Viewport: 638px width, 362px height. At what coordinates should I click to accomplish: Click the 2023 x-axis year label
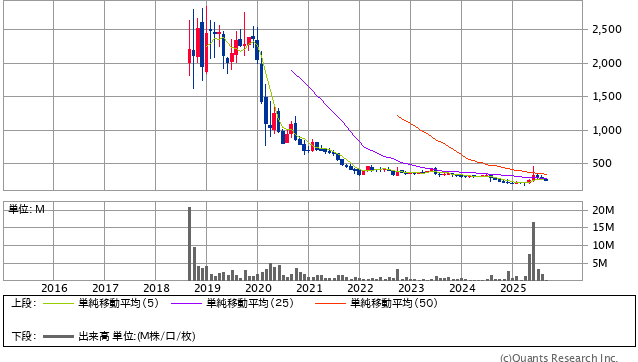point(411,288)
